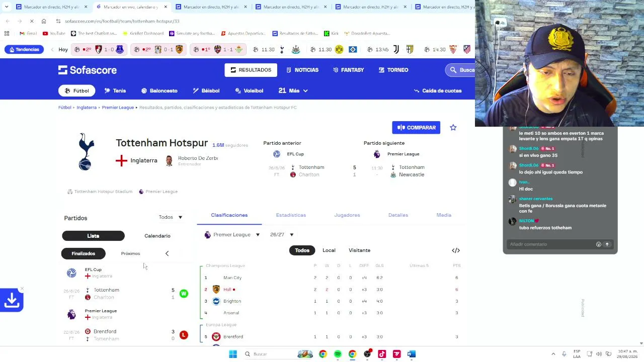This screenshot has height=362, width=644.
Task: Switch matches view to Calendario
Action: pos(157,236)
